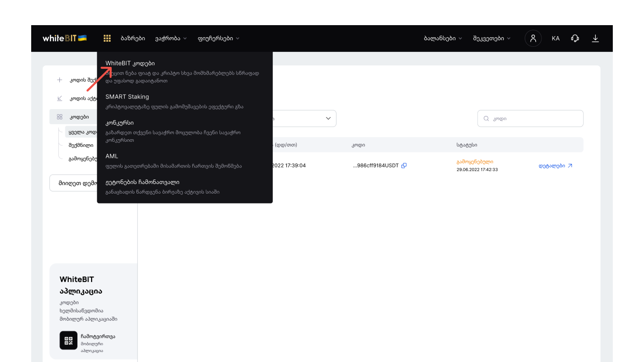Open the yellow apps grid menu
The height and width of the screenshot is (362, 644).
107,38
